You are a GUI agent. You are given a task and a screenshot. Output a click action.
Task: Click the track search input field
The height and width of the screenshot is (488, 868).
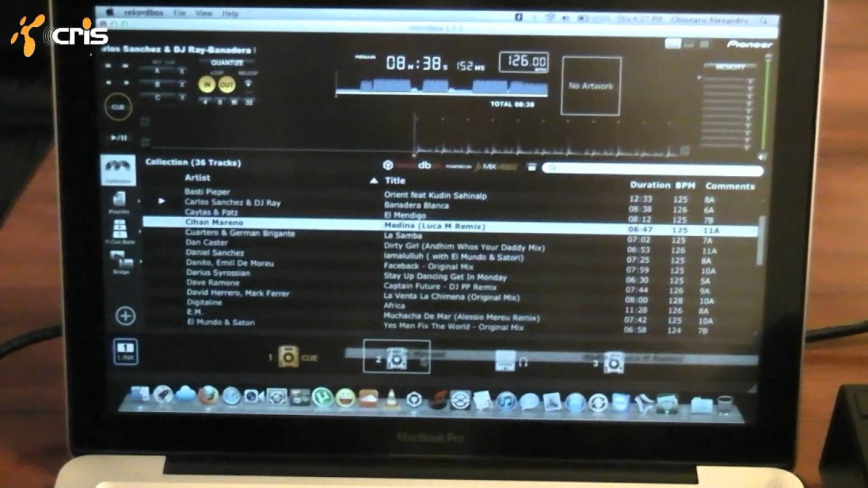[x=652, y=169]
